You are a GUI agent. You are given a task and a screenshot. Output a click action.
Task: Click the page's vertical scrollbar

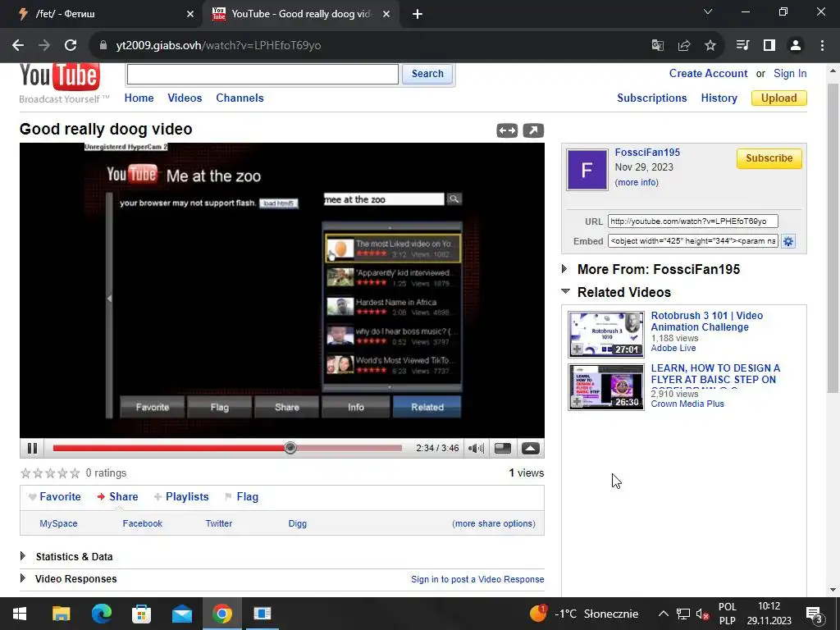833,239
